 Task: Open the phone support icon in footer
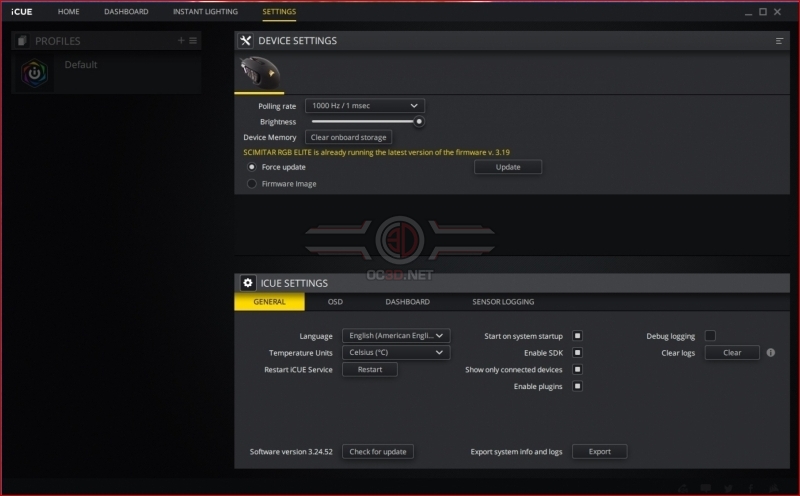pos(683,489)
